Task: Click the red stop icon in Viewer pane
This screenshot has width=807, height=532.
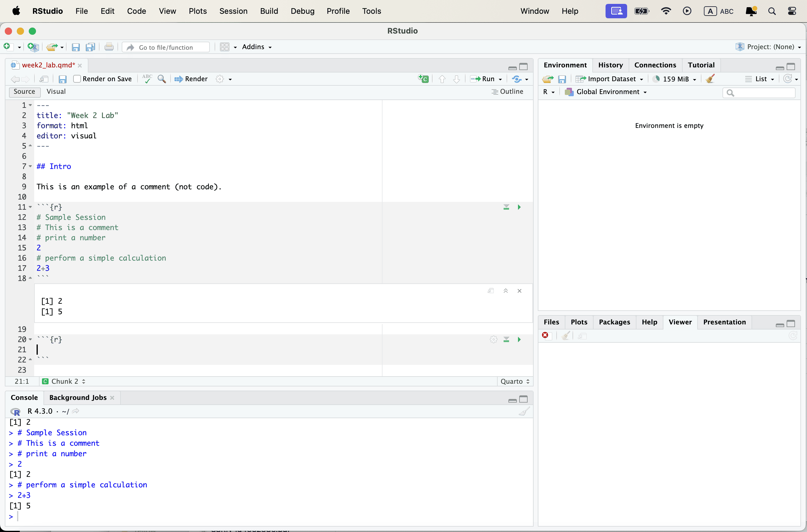Action: tap(545, 335)
